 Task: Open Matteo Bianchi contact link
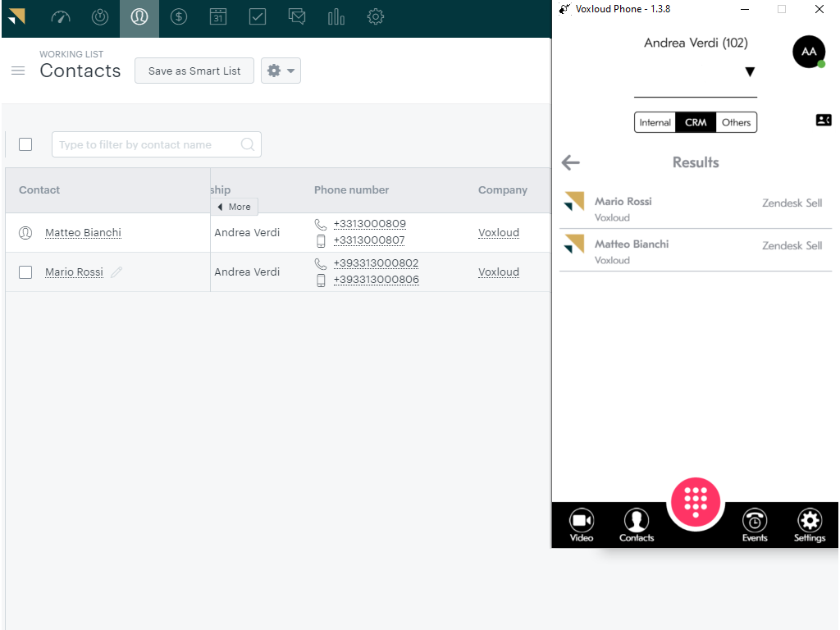point(83,233)
